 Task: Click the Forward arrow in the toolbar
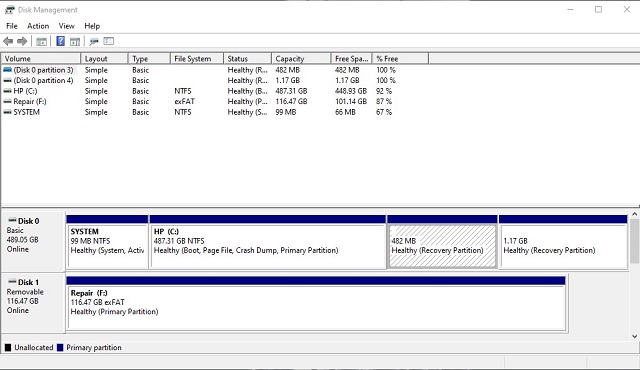(22, 41)
